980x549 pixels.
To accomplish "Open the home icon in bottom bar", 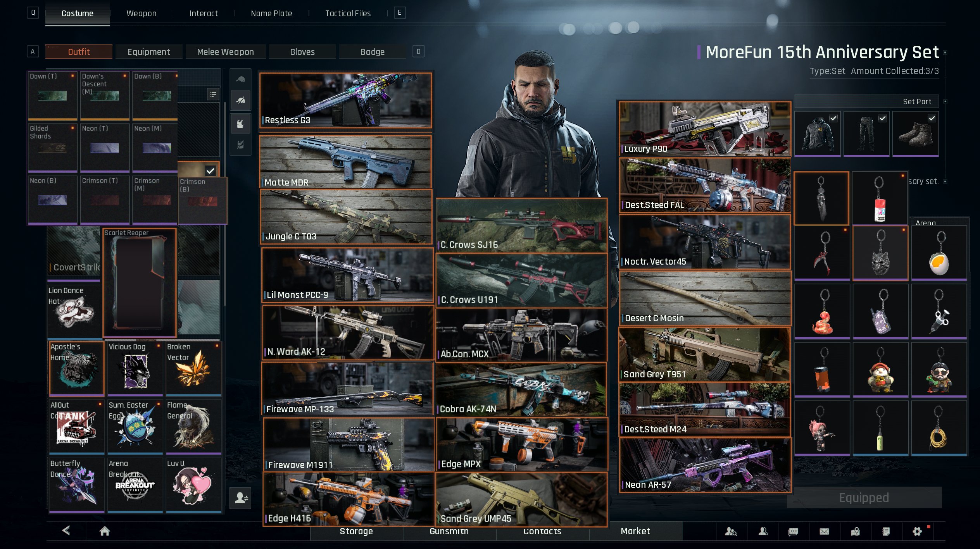I will pyautogui.click(x=105, y=531).
